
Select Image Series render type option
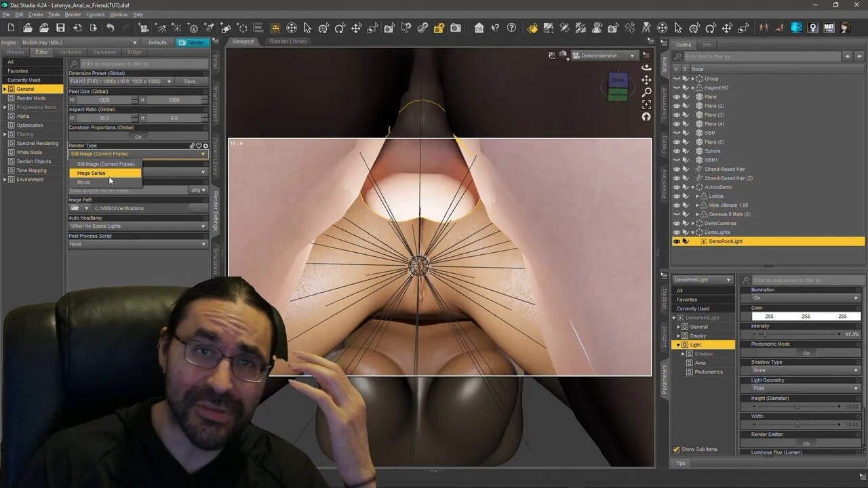pos(105,173)
